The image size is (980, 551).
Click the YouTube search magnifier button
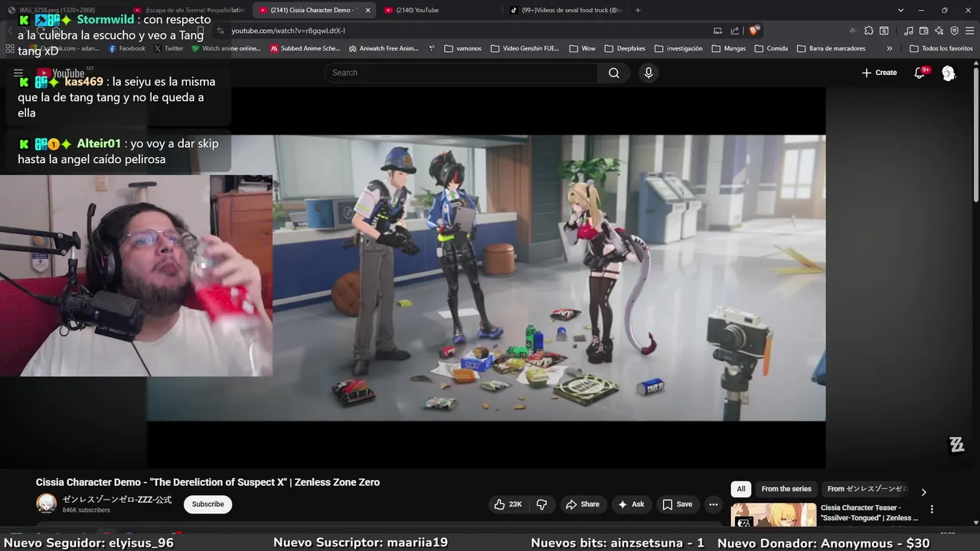pyautogui.click(x=614, y=73)
